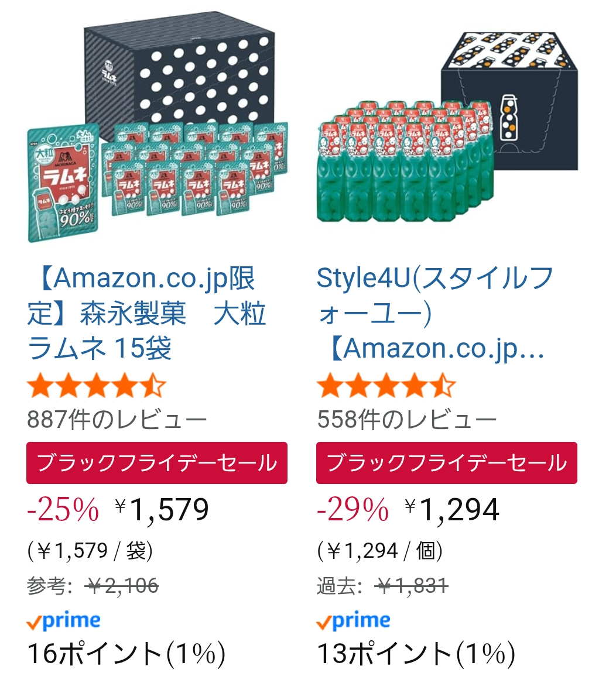
Task: Click the 16ポイント(1%) points text
Action: [x=126, y=654]
